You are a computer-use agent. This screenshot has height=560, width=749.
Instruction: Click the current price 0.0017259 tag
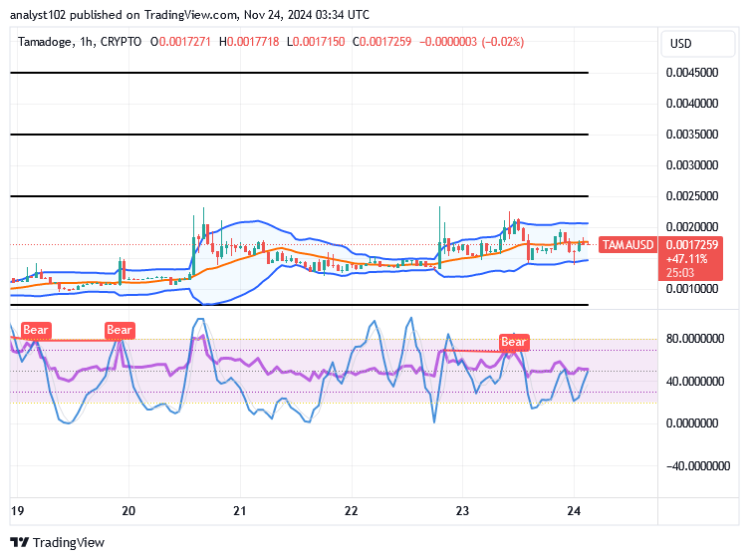pyautogui.click(x=692, y=245)
